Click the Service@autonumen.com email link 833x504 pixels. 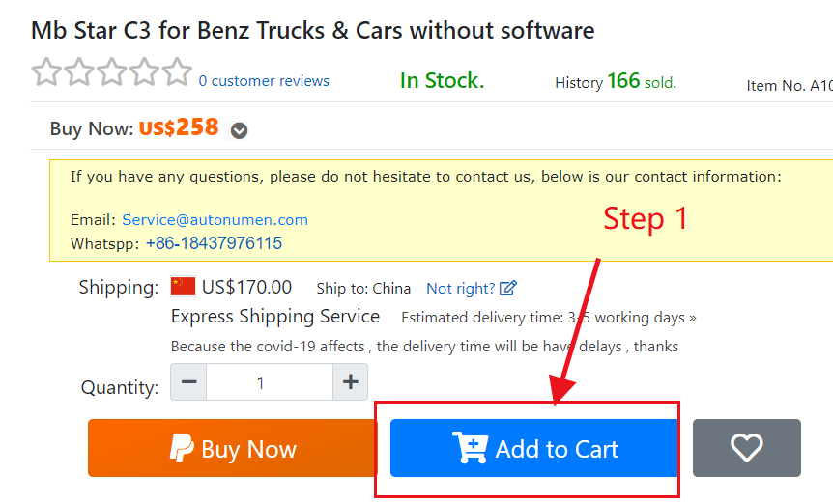[x=215, y=219]
